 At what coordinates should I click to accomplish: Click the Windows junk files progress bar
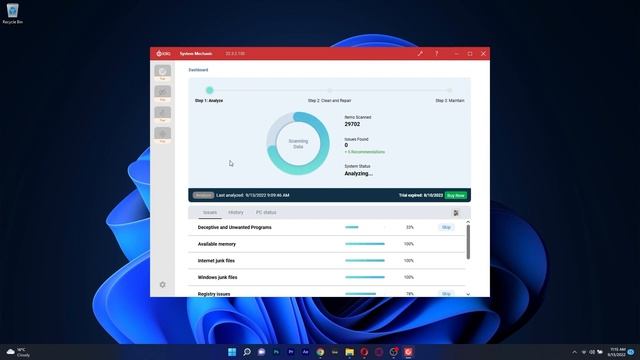coord(365,277)
